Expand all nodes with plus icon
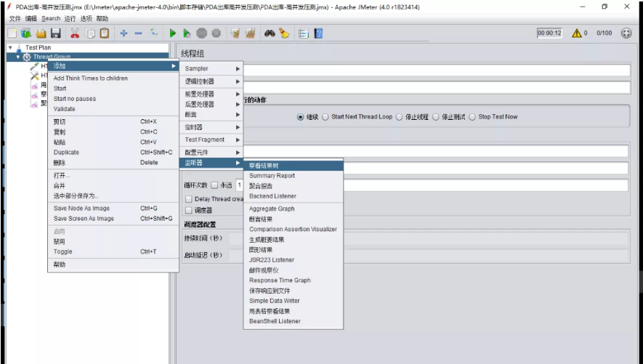643x364 pixels. coord(124,33)
